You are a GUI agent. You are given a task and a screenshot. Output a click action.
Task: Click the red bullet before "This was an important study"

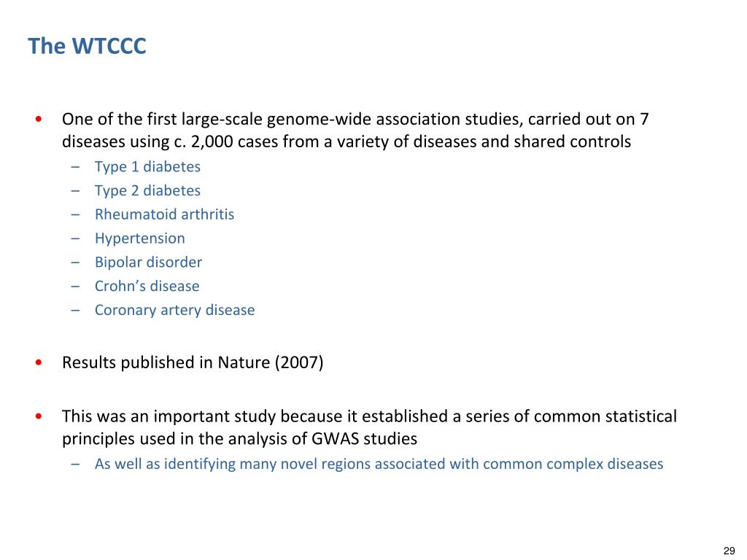pos(39,416)
